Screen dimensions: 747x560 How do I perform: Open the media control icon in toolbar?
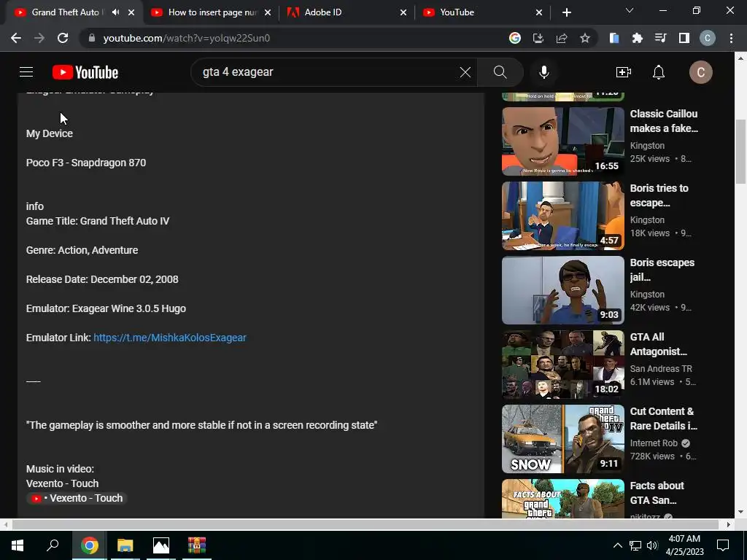point(660,38)
